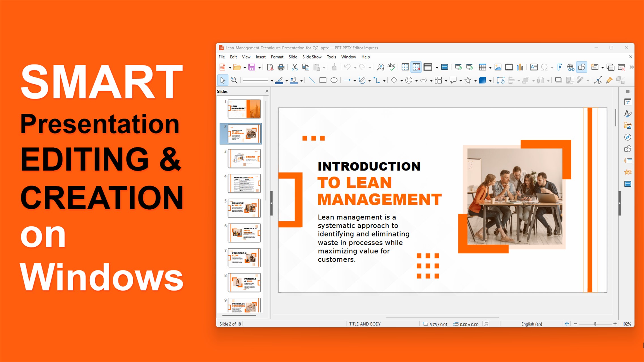Viewport: 644px width, 362px height.
Task: Click the Insert Text Box icon
Action: coord(534,67)
